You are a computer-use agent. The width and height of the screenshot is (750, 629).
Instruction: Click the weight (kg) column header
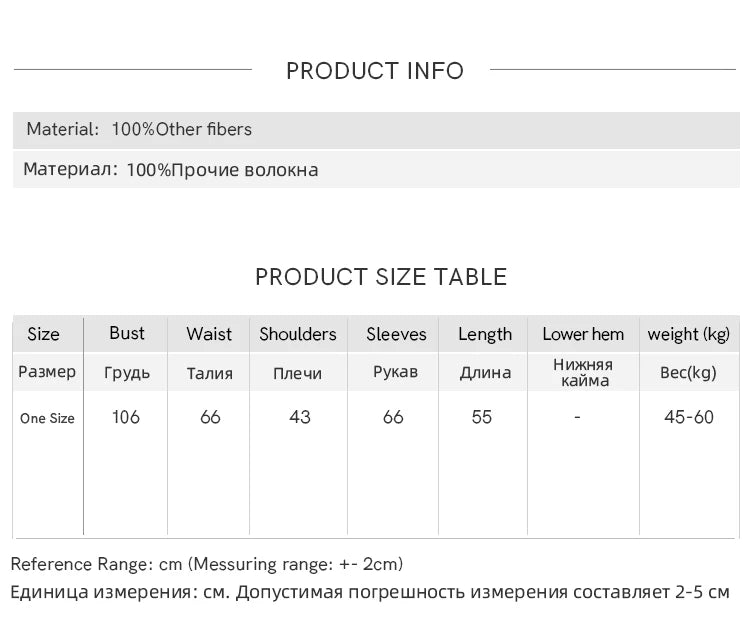689,334
